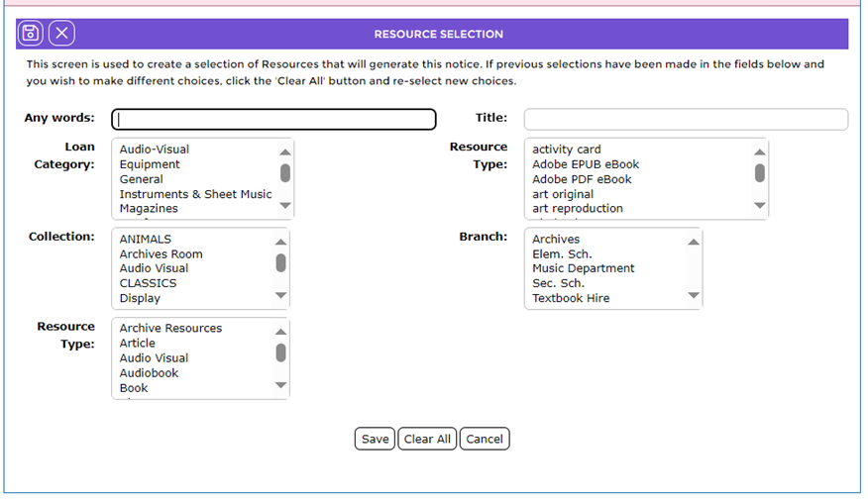Click up arrow of right Resource Type list

pyautogui.click(x=759, y=152)
